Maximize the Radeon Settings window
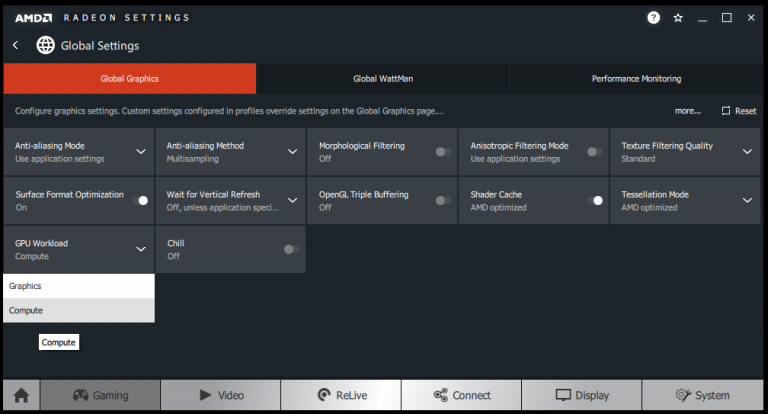 (x=727, y=18)
